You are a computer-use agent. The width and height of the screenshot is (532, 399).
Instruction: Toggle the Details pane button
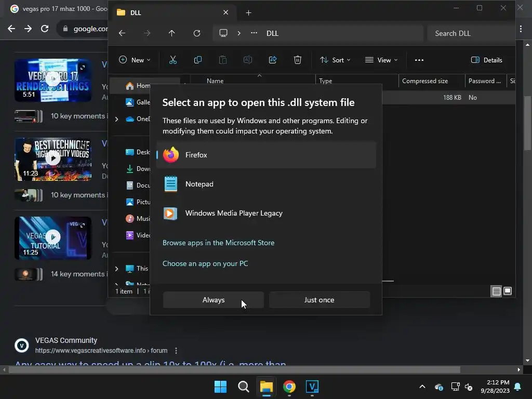tap(486, 60)
